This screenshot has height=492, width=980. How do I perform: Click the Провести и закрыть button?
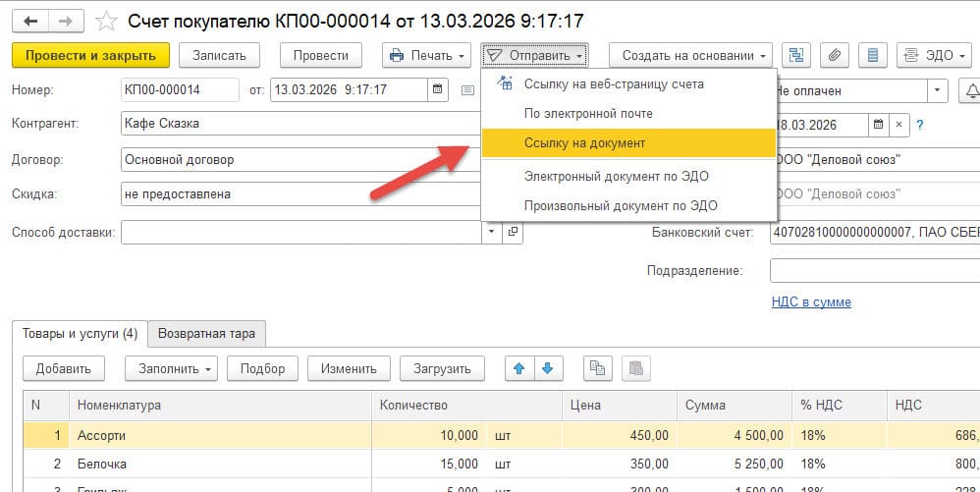tap(90, 55)
